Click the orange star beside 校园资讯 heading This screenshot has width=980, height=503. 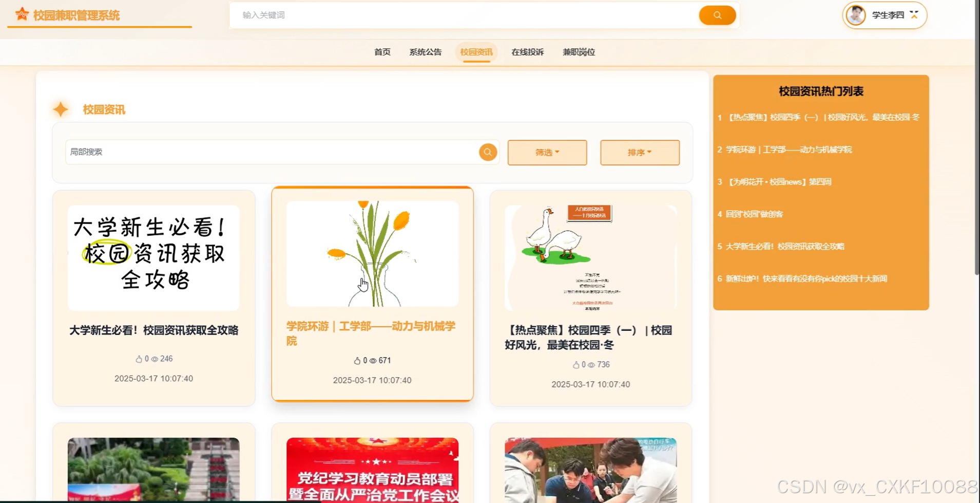61,109
